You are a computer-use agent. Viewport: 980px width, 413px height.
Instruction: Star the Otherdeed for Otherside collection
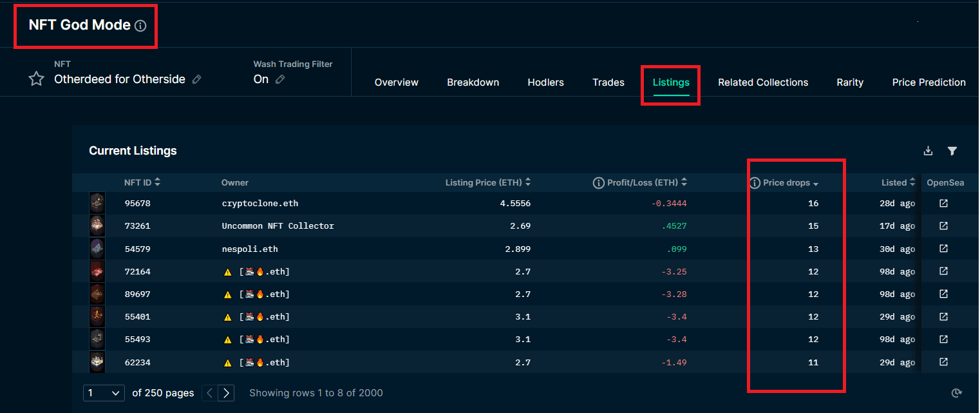pos(37,79)
